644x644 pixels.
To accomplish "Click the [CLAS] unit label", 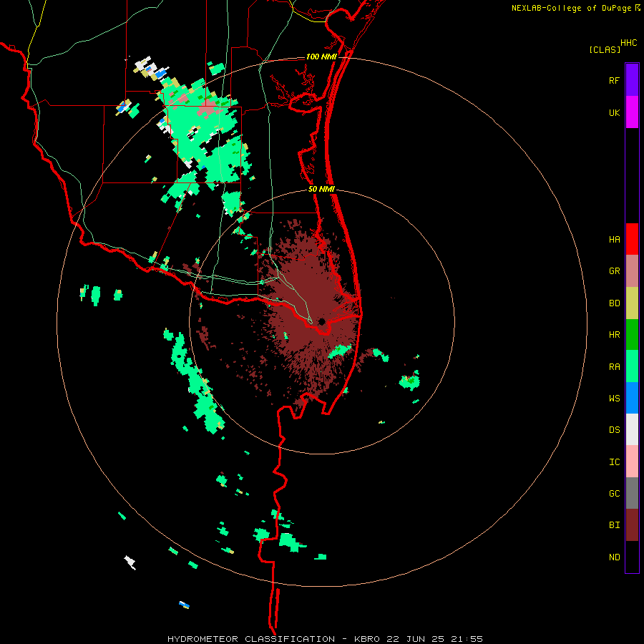I will (605, 49).
